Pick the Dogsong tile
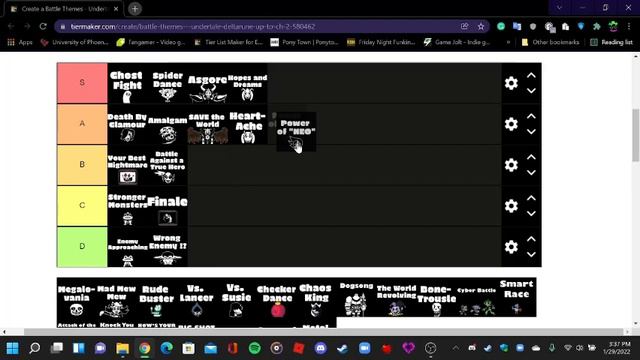 coord(357,298)
